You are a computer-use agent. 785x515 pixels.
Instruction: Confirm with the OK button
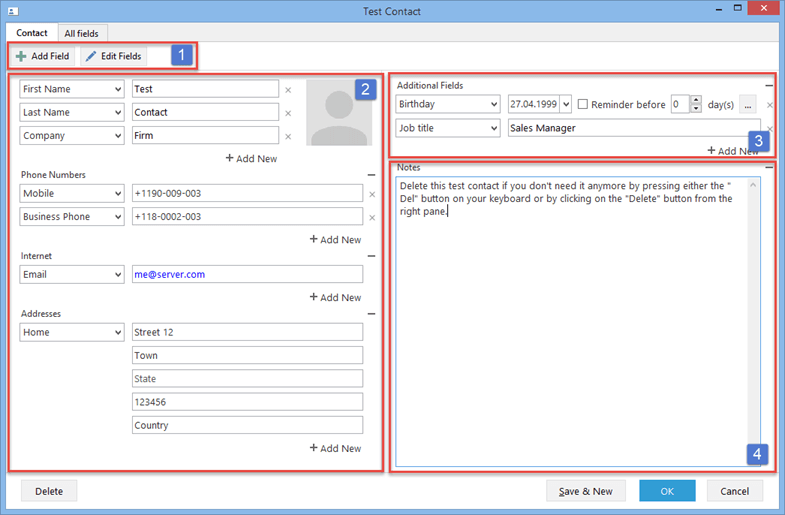(667, 491)
